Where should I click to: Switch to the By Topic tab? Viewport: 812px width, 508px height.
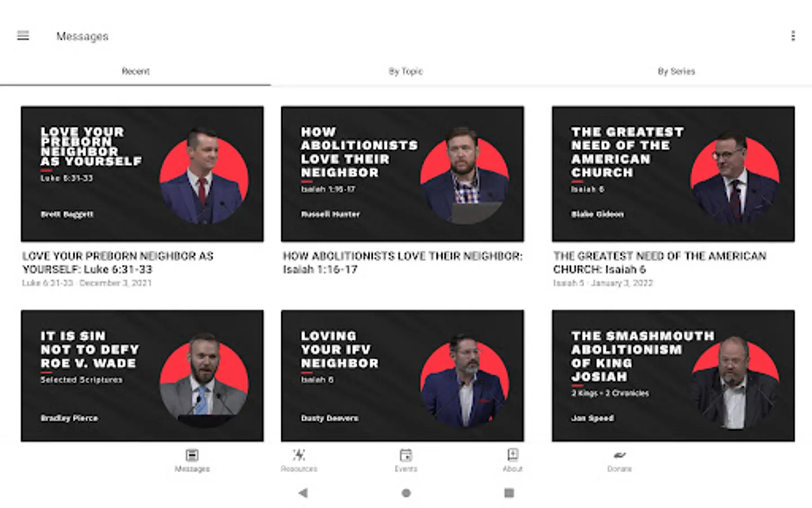click(x=405, y=71)
